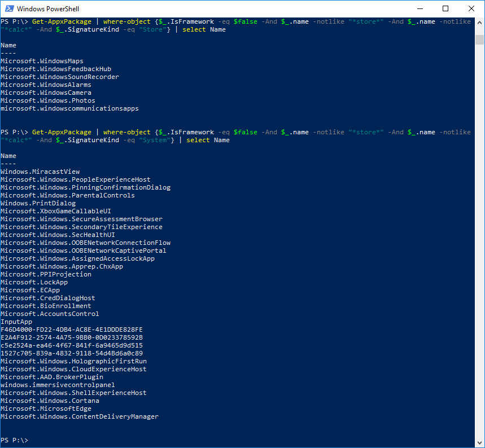The height and width of the screenshot is (448, 485).
Task: Maximize the Windows PowerShell window
Action: click(445, 8)
